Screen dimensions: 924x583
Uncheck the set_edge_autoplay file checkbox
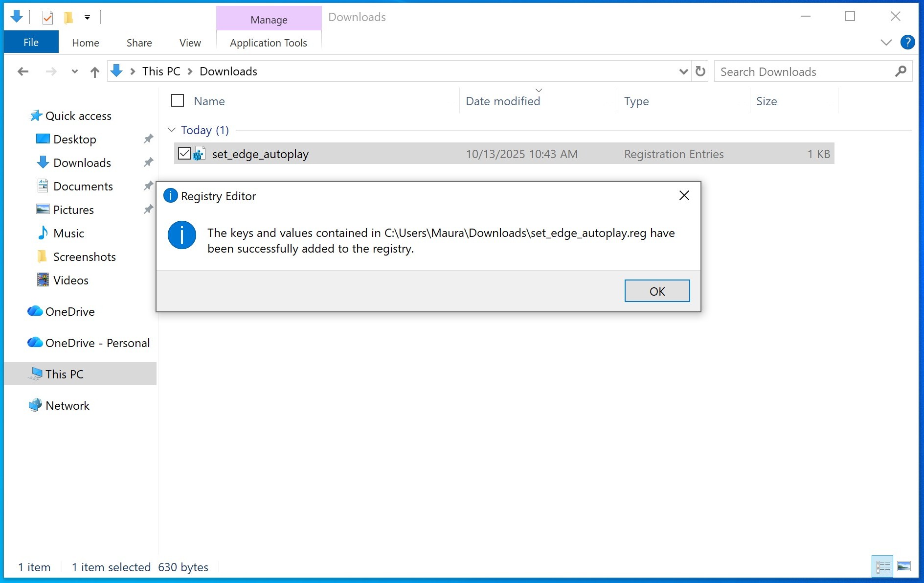[x=184, y=154]
